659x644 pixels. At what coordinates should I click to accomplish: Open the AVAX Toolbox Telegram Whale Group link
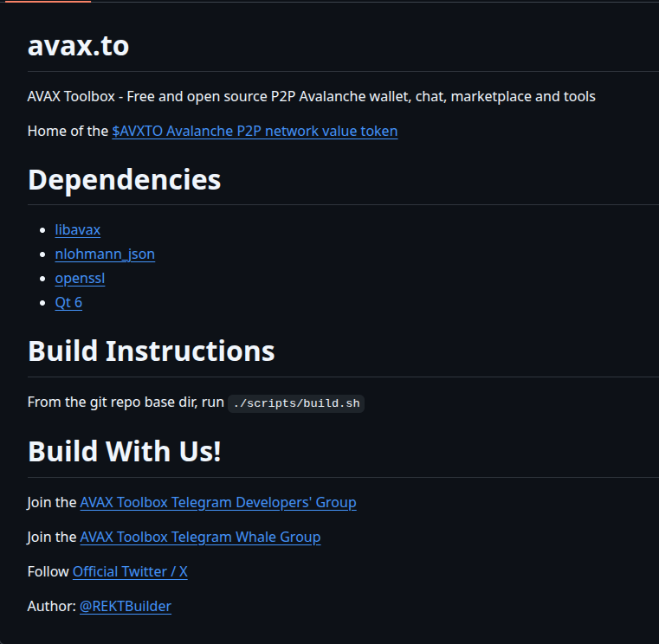(200, 537)
